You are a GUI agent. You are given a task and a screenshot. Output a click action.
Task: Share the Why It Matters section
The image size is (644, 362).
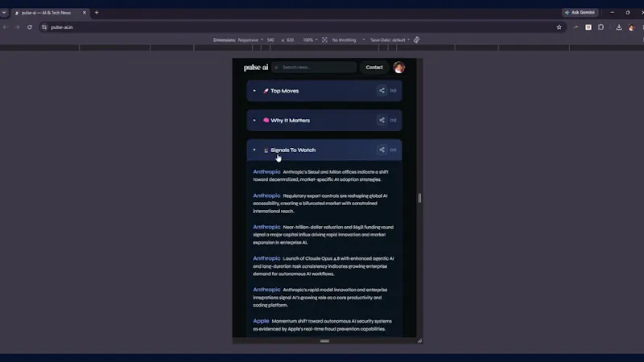click(x=382, y=120)
